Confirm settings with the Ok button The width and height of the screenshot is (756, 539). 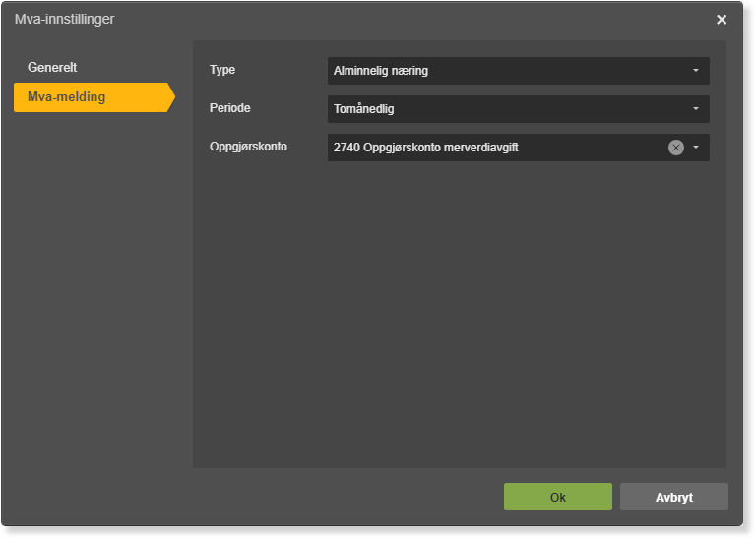(x=558, y=497)
